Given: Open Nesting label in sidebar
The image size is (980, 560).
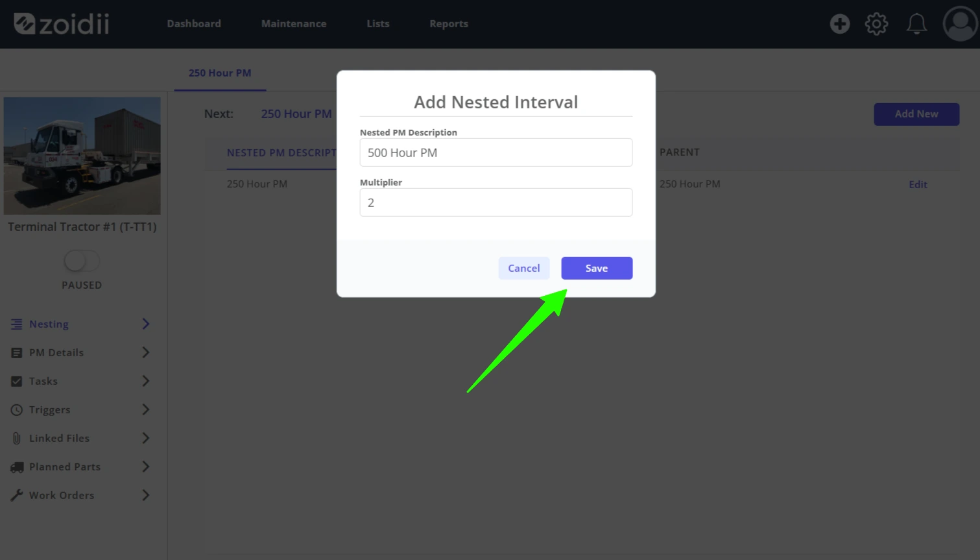Looking at the screenshot, I should point(49,324).
